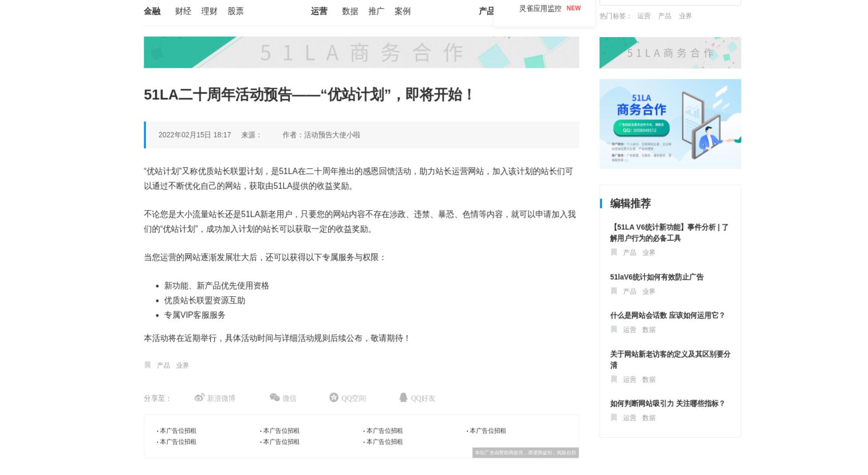Click 数据 tag under 关于网站新老访客的定义
The height and width of the screenshot is (475, 868).
[x=649, y=380]
